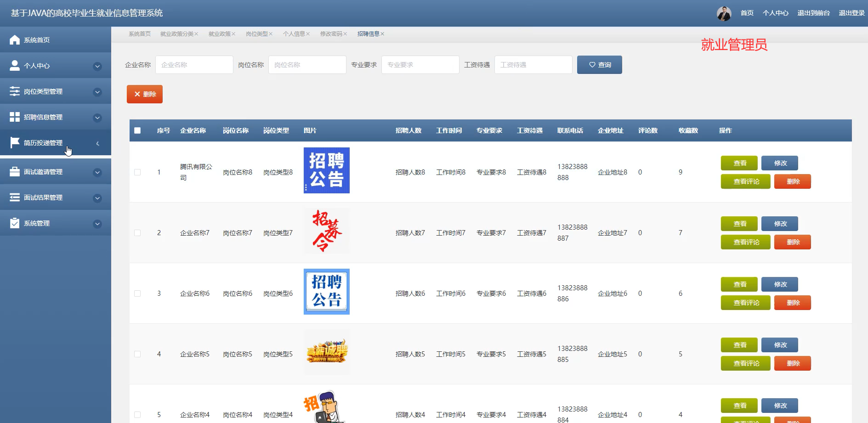Expand the 面试结果管理 menu arrow
The image size is (868, 423).
click(x=97, y=198)
